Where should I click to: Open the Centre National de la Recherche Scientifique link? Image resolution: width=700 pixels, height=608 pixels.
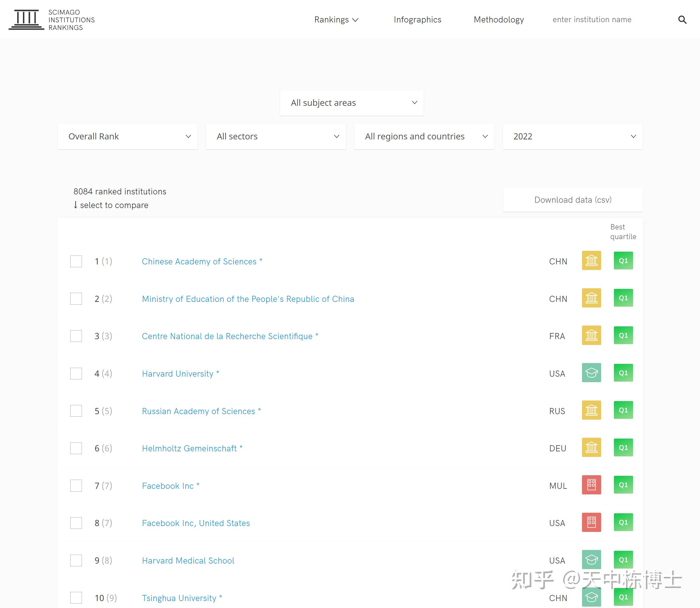pos(227,336)
